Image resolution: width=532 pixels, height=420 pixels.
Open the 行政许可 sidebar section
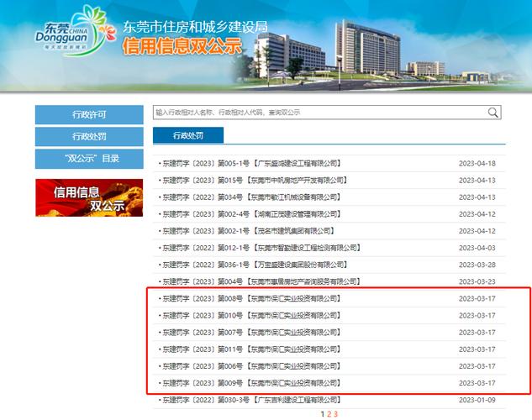89,114
